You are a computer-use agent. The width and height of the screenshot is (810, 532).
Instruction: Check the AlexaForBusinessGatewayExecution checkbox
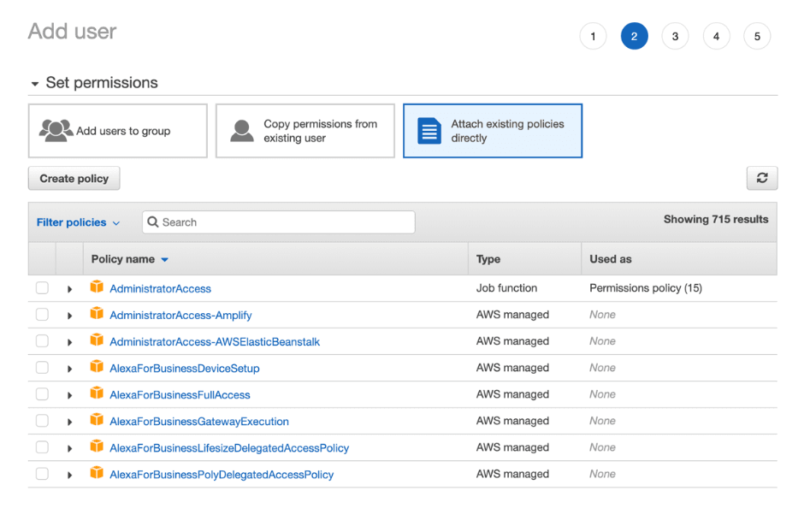pos(43,421)
